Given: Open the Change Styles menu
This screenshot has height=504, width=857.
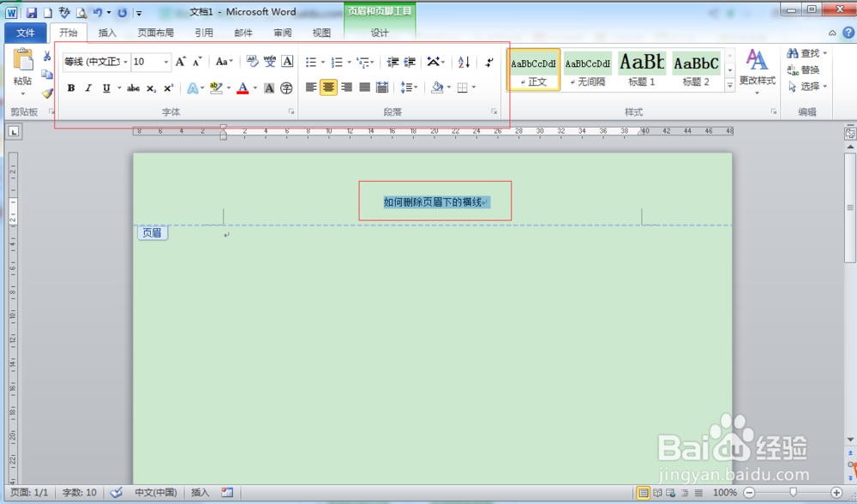Looking at the screenshot, I should (757, 71).
